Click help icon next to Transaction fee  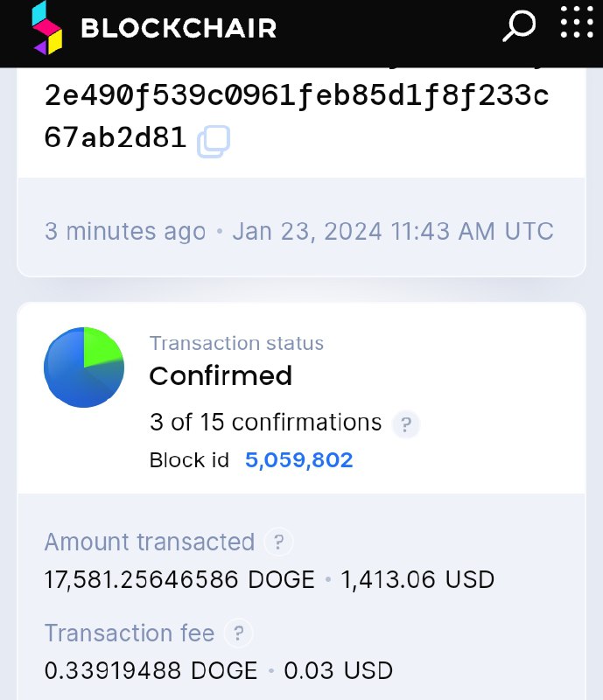238,633
